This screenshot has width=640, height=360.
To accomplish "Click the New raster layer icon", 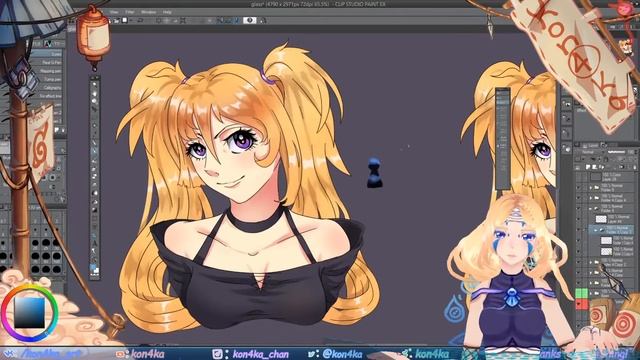I will 588,167.
